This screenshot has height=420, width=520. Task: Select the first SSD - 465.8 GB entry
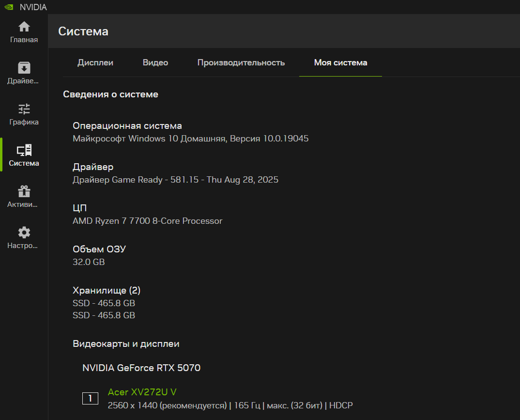[104, 303]
